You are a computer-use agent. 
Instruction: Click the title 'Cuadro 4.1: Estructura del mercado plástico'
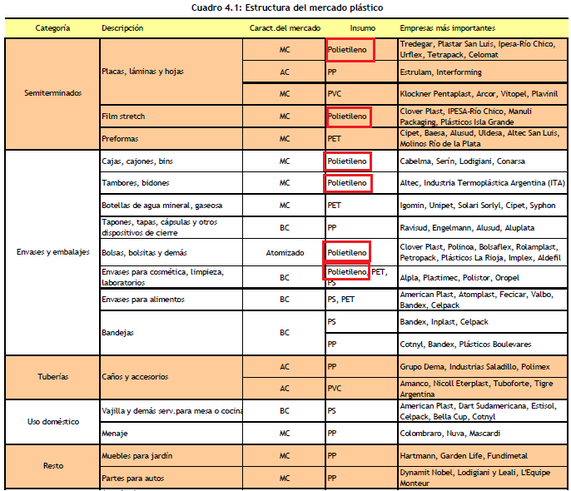[287, 8]
